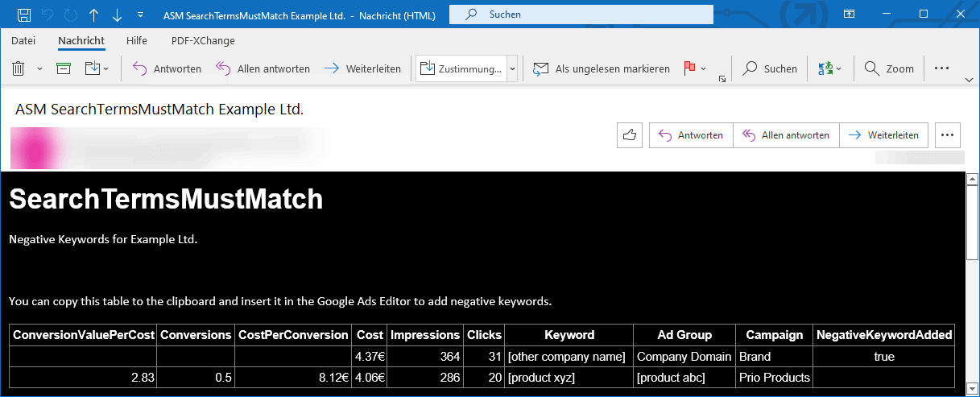Click Antworten in the ribbon
The width and height of the screenshot is (980, 397).
(x=167, y=68)
